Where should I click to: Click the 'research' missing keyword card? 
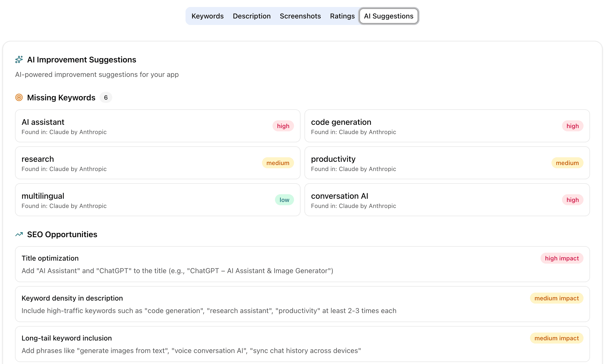[x=157, y=163]
